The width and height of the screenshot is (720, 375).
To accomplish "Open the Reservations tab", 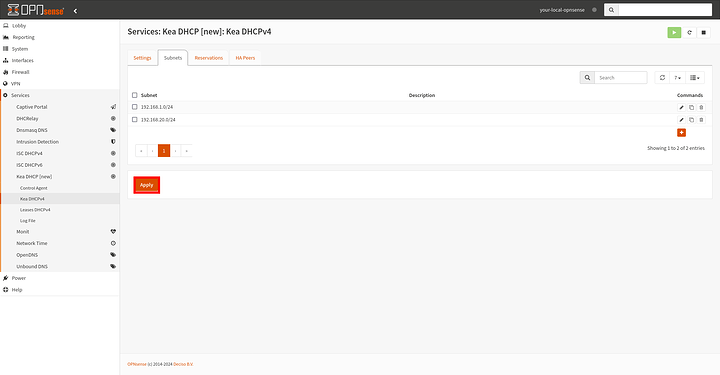I will click(x=208, y=58).
